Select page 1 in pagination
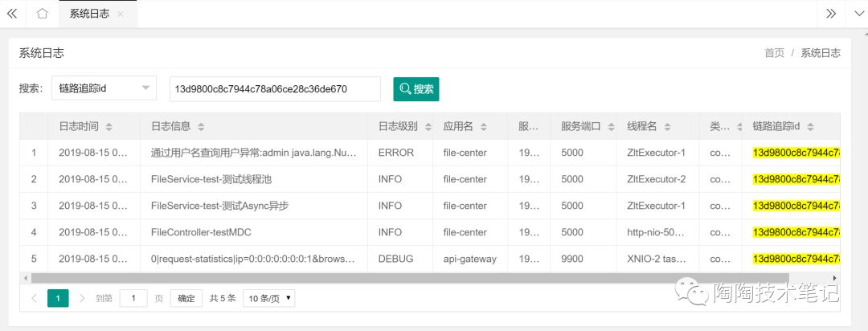Image resolution: width=868 pixels, height=331 pixels. coord(58,298)
